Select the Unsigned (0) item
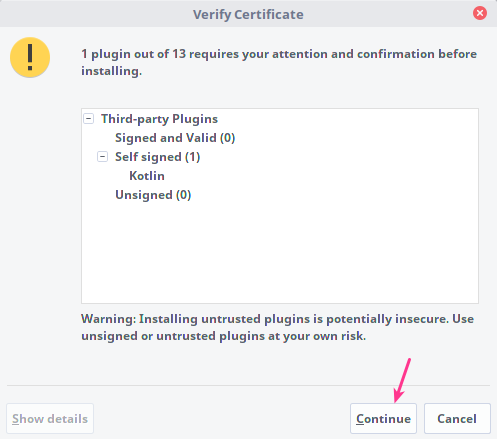 pos(153,195)
